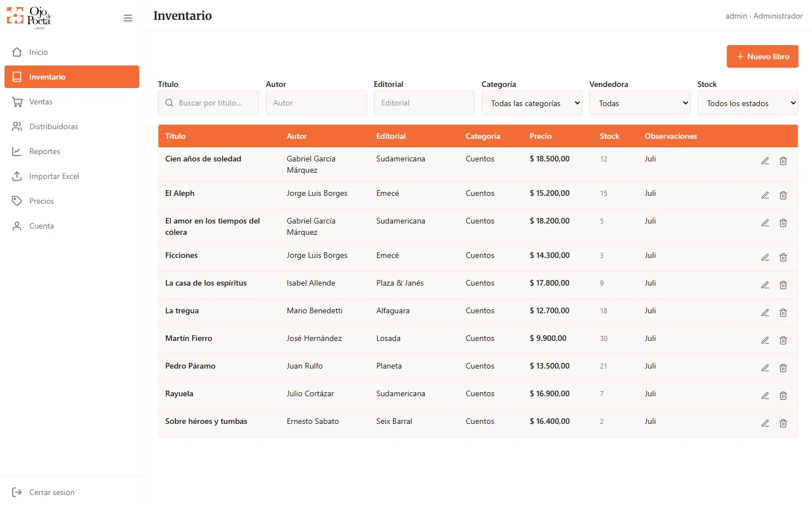Delete the La tregua row
The width and height of the screenshot is (812, 508).
tap(783, 313)
